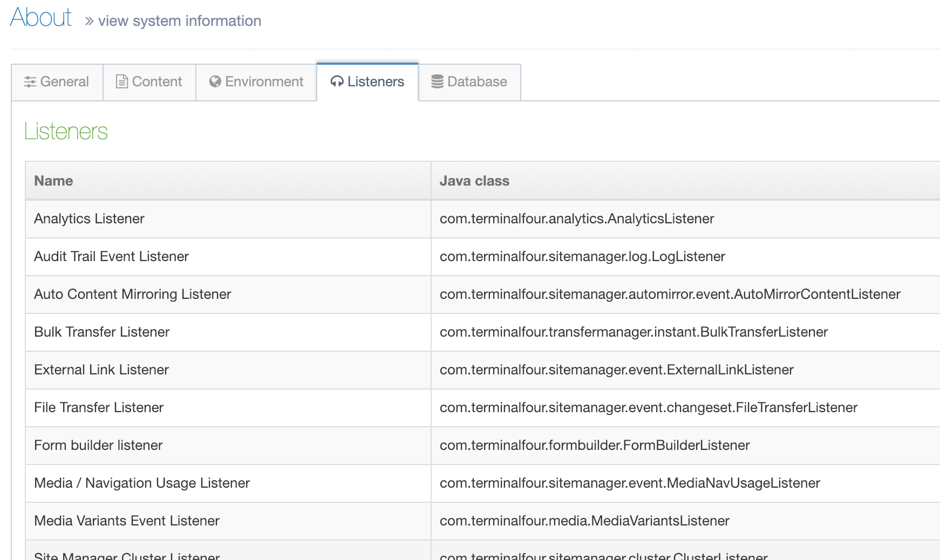
Task: Select the Audit Trail Event Listener name
Action: pyautogui.click(x=111, y=256)
